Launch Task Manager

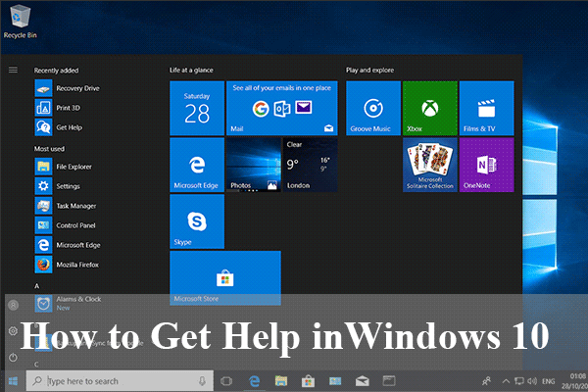tap(74, 206)
